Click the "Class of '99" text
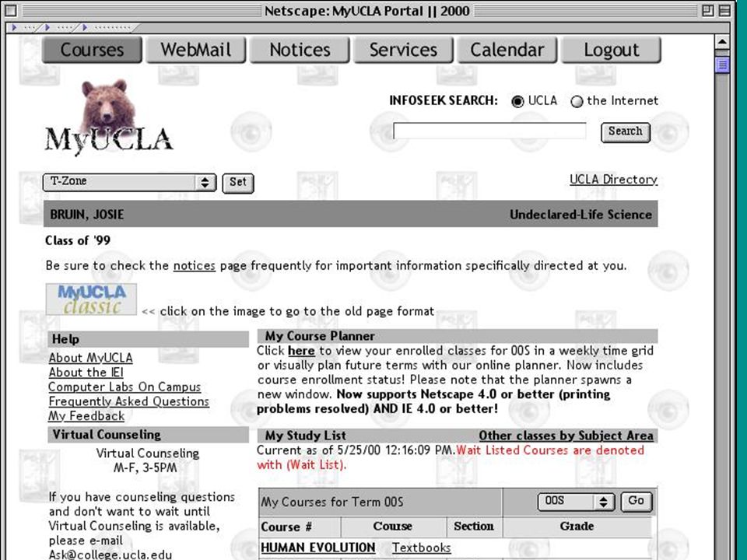The image size is (747, 560). point(78,240)
